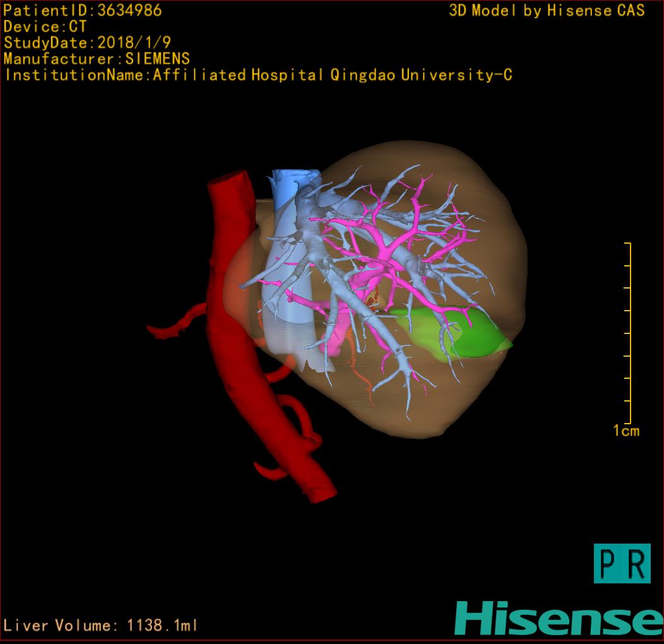Click the PatientID:3634986 text

(x=83, y=10)
